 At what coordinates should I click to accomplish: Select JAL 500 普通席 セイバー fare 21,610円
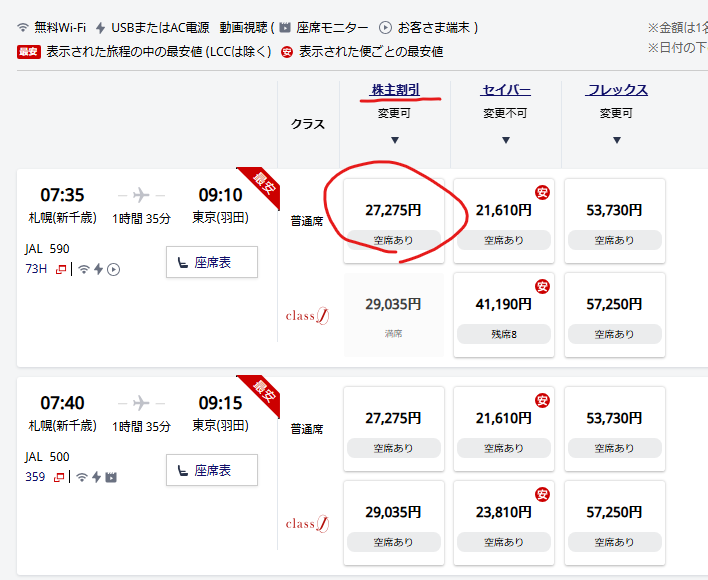[x=504, y=429]
